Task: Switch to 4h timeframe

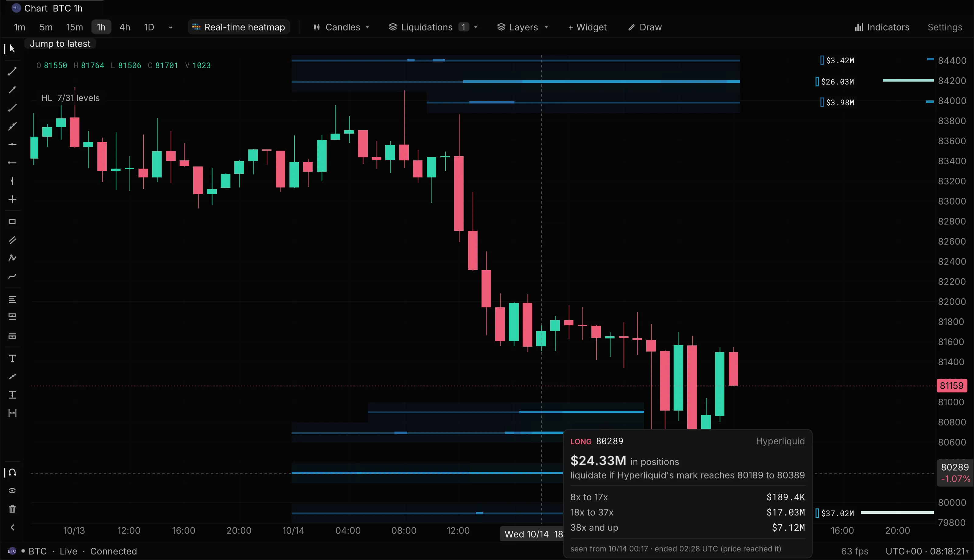Action: 124,27
